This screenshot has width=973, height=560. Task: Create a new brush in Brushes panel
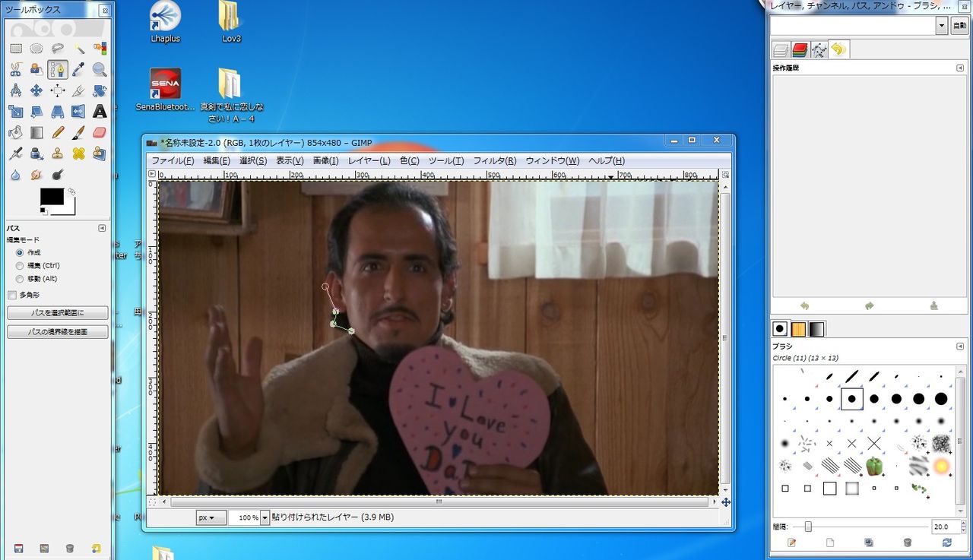point(830,543)
